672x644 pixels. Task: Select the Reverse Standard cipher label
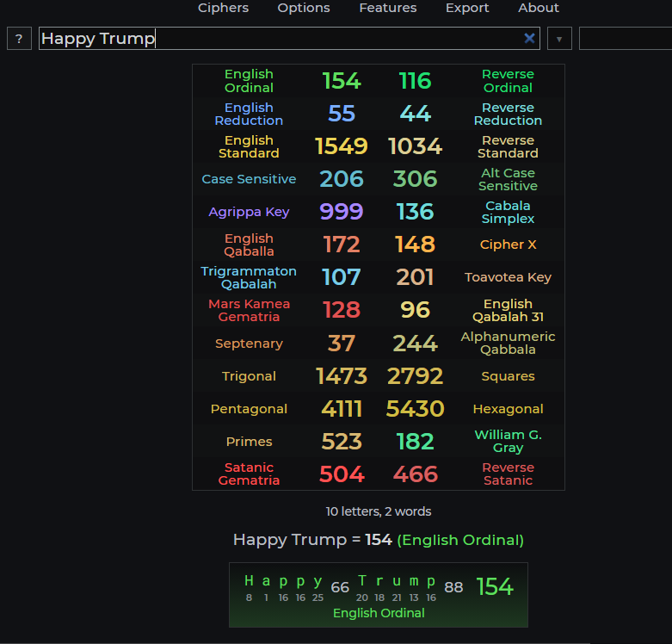click(508, 146)
